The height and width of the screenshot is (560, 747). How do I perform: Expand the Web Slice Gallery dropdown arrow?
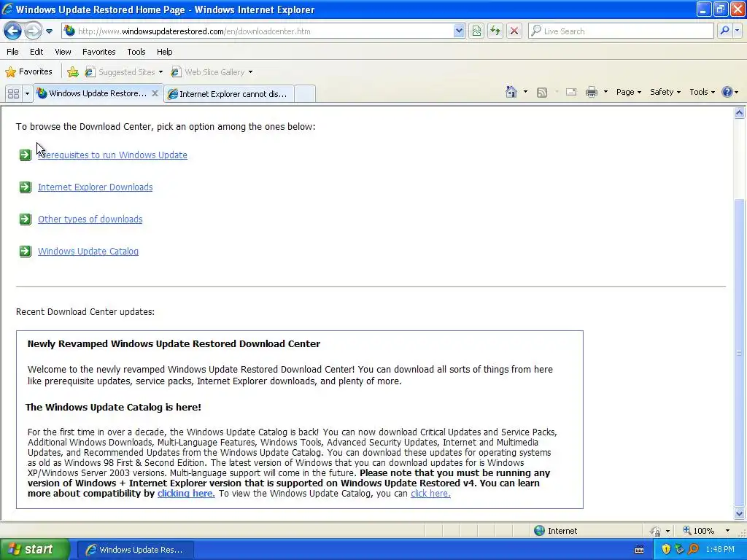pyautogui.click(x=251, y=72)
